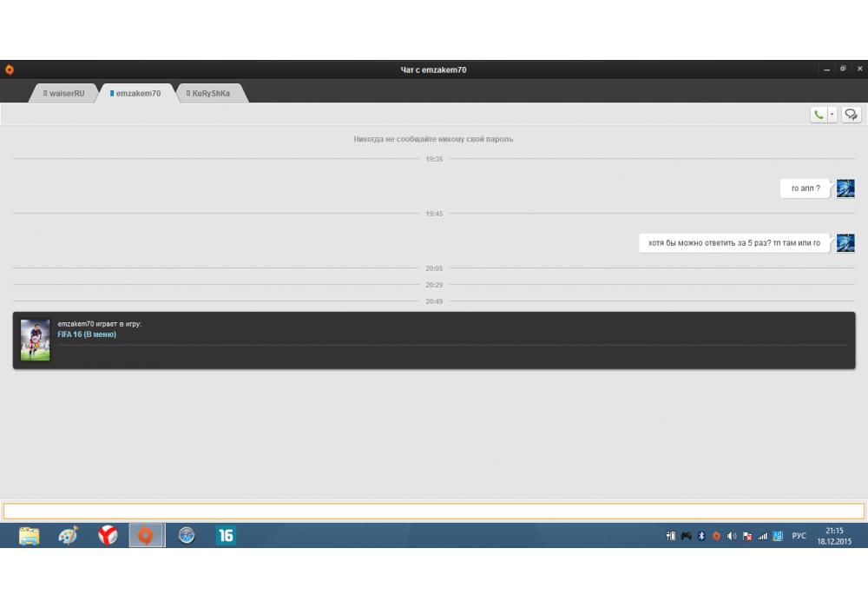Minimize the chat window
The width and height of the screenshot is (868, 608).
coord(826,69)
